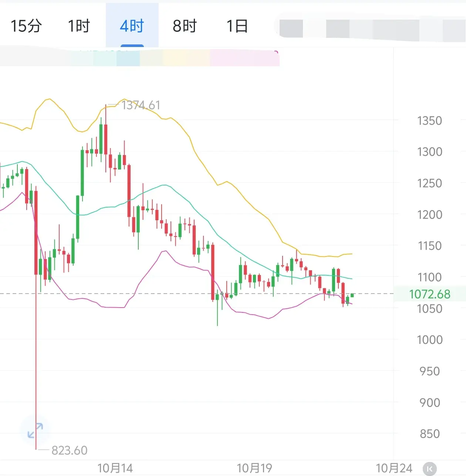The image size is (466, 476).
Task: Click the 1200 price axis label
Action: 429,215
